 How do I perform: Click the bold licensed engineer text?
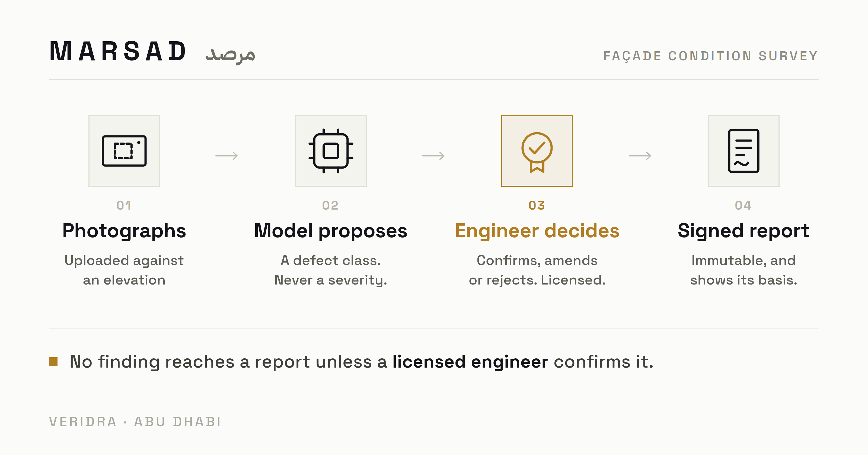point(470,362)
